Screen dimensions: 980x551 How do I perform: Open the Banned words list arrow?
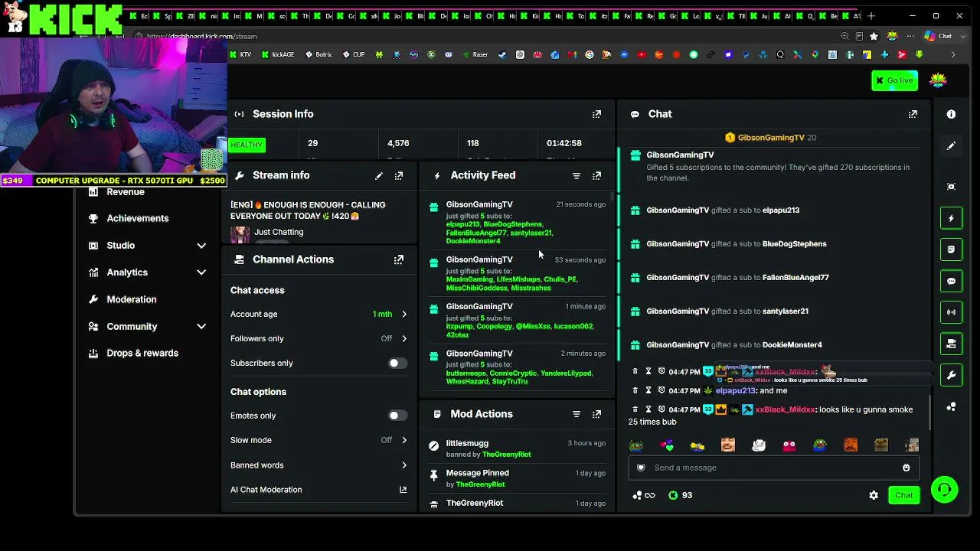404,465
